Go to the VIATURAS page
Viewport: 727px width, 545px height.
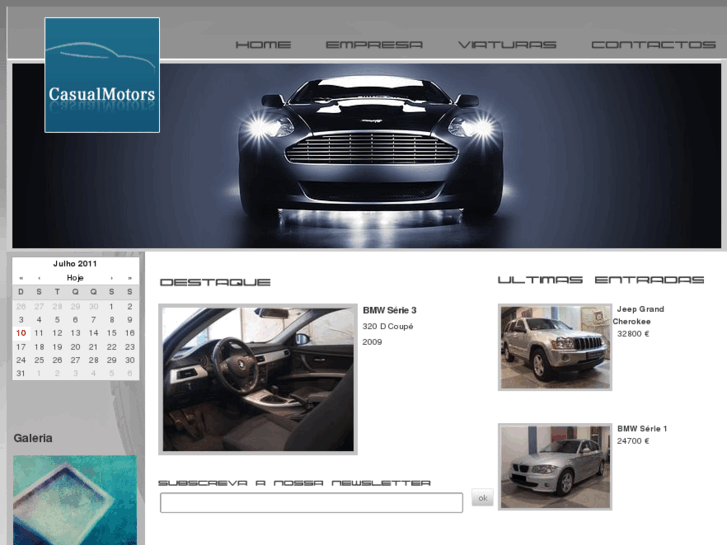coord(507,45)
